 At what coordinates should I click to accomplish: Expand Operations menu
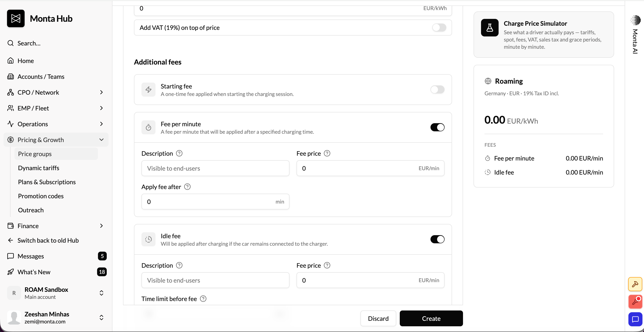click(x=56, y=124)
